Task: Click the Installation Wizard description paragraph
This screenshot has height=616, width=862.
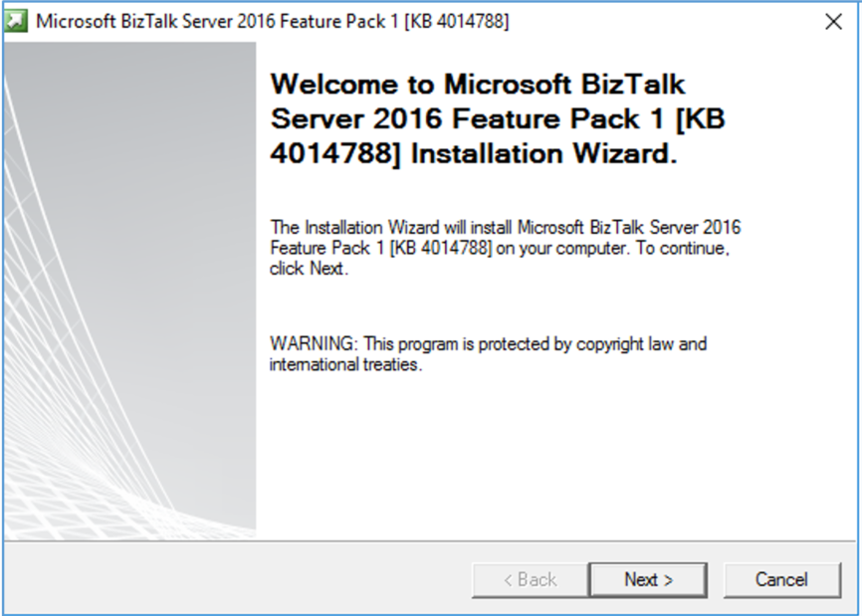Action: [x=505, y=248]
